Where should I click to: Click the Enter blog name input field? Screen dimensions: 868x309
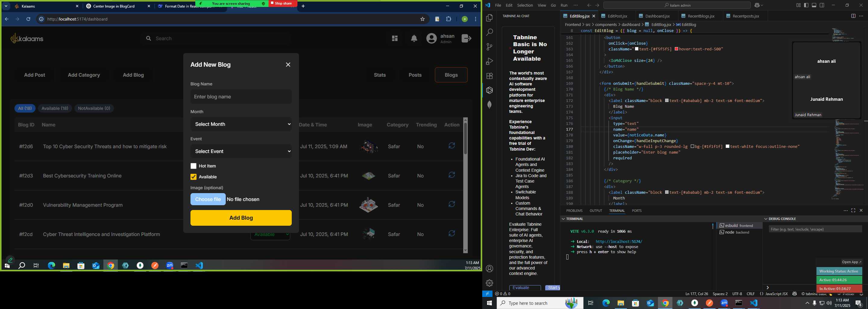coord(241,97)
